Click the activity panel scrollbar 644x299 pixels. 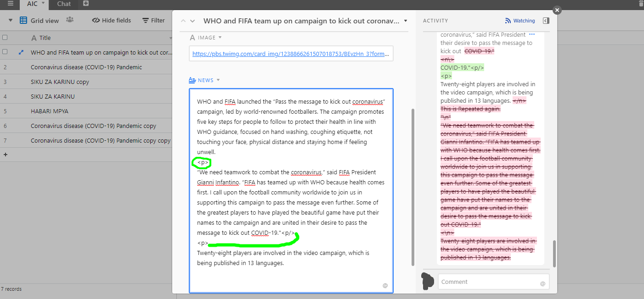(555, 253)
